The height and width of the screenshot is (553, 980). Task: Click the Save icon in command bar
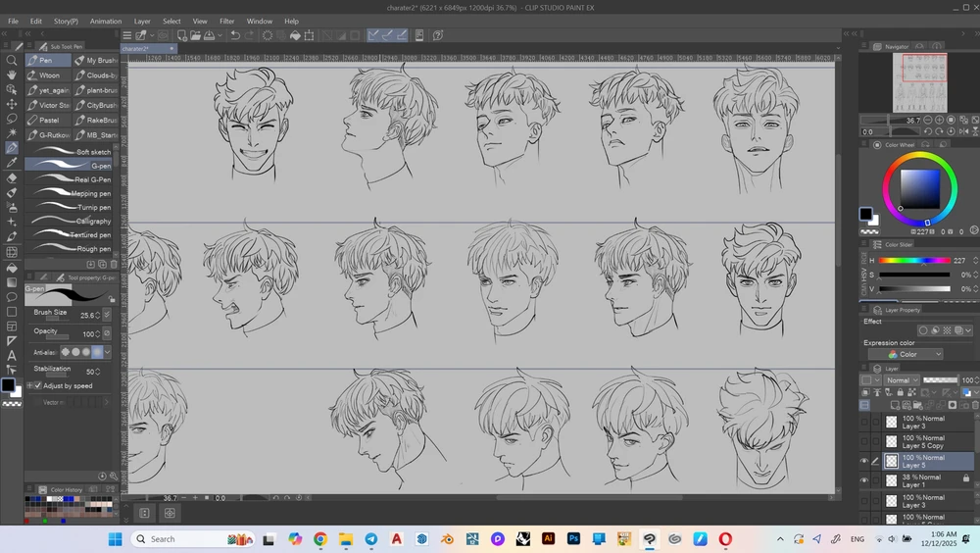(211, 35)
